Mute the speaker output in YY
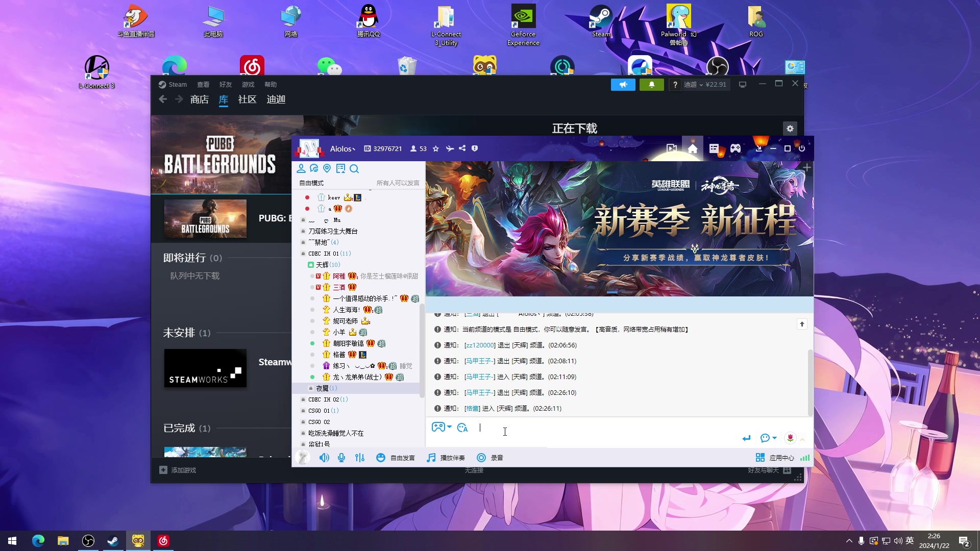The height and width of the screenshot is (551, 980). pyautogui.click(x=324, y=458)
